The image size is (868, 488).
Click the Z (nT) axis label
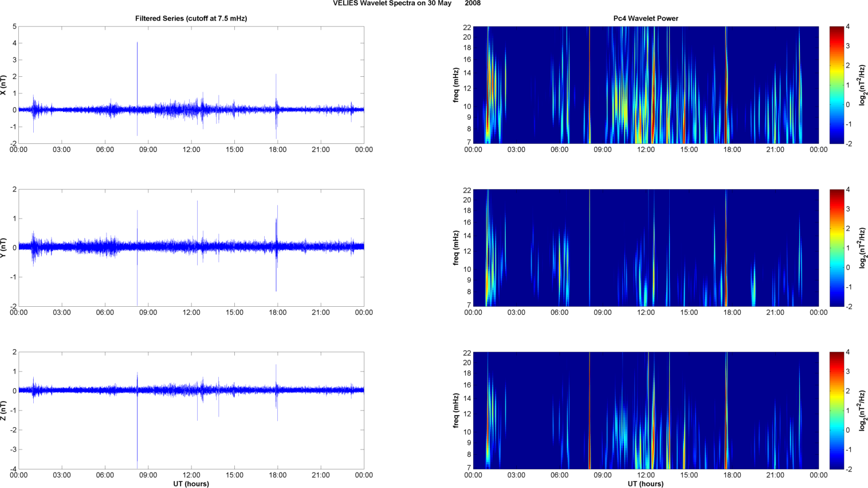[x=4, y=411]
